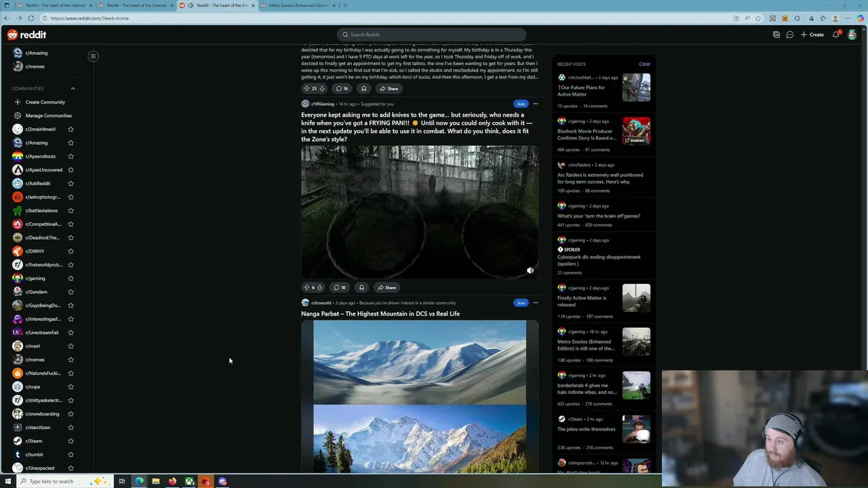Switch to Metro Exodus browser tab

pyautogui.click(x=298, y=5)
